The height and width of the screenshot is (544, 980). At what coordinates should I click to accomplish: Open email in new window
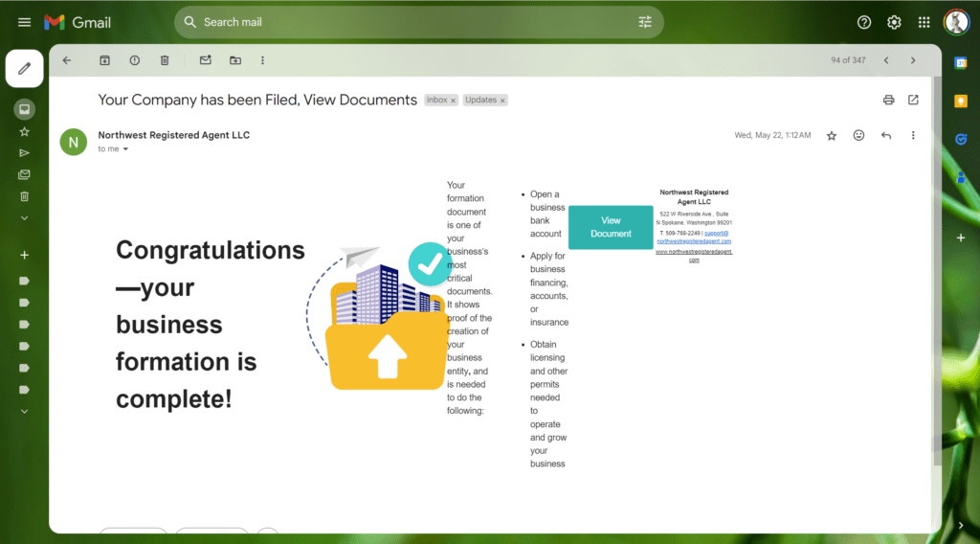tap(913, 100)
